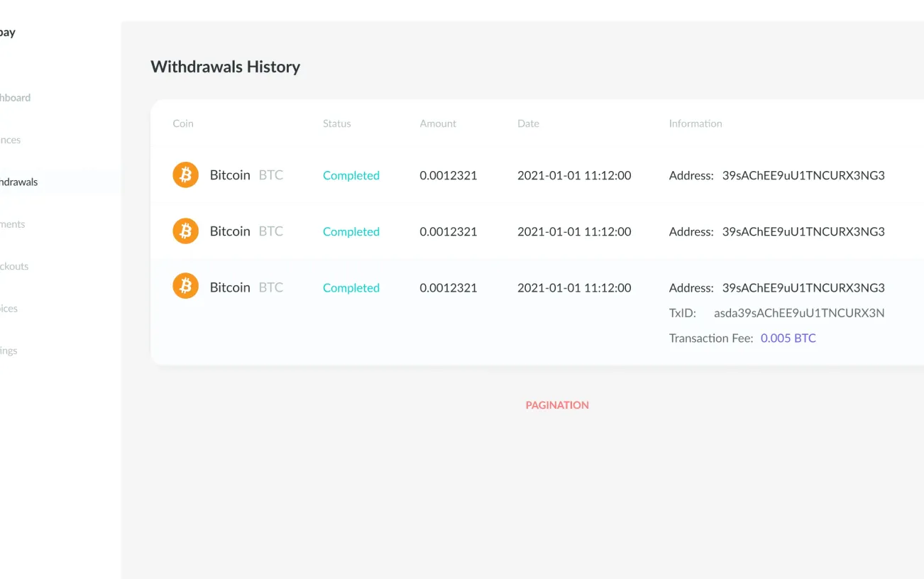Open the partially visible Dashboard sidebar item
924x579 pixels.
tap(15, 98)
